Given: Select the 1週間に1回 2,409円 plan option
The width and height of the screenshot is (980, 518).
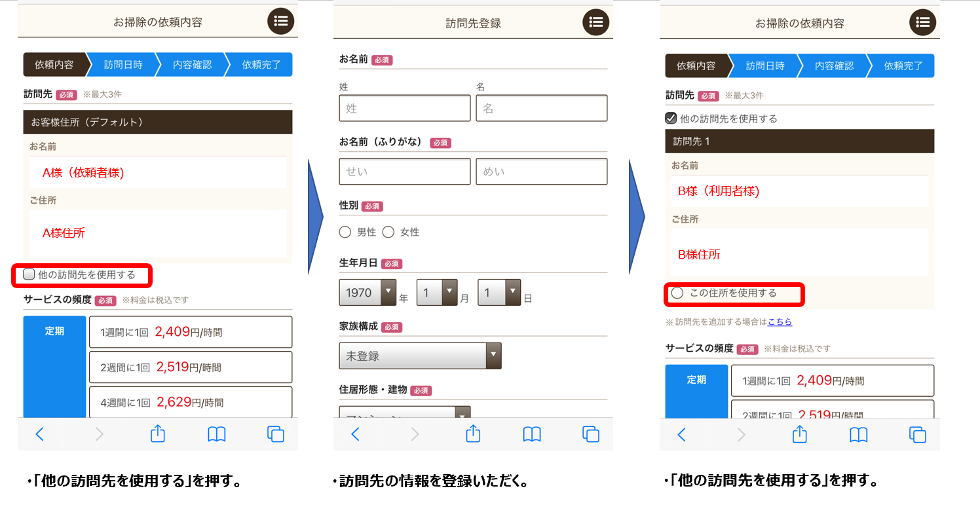Looking at the screenshot, I should tap(190, 331).
